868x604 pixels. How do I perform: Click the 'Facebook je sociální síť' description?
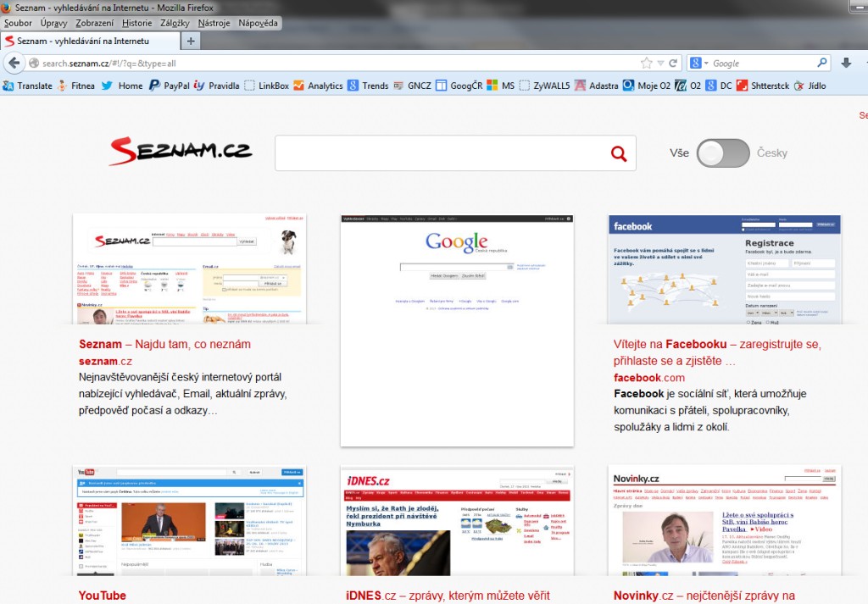click(709, 410)
